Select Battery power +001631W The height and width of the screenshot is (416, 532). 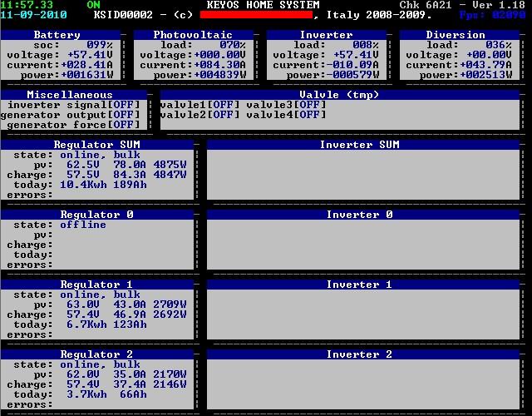coord(86,75)
